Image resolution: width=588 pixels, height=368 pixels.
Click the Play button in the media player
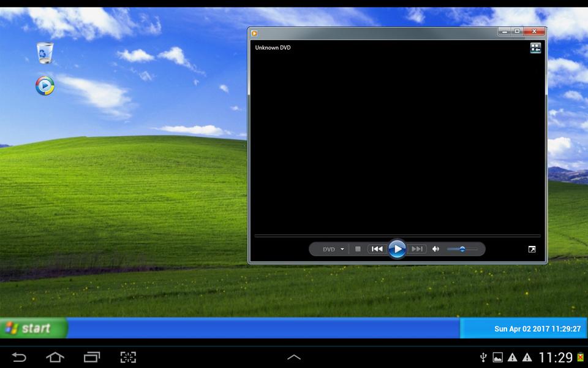point(397,248)
